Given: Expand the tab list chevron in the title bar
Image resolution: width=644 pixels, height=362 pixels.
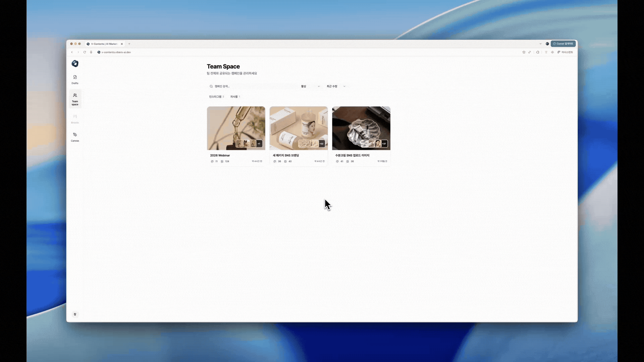Looking at the screenshot, I should [x=540, y=44].
